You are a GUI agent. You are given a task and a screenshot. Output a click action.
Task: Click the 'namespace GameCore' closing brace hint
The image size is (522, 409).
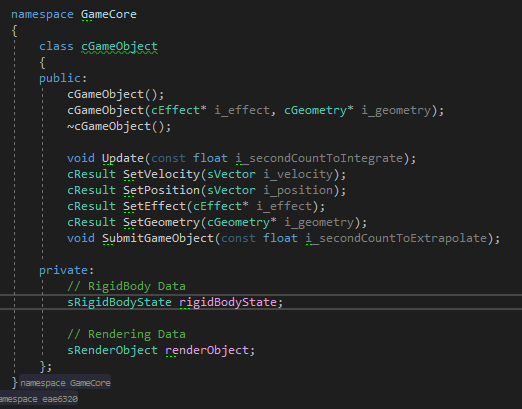coord(65,383)
